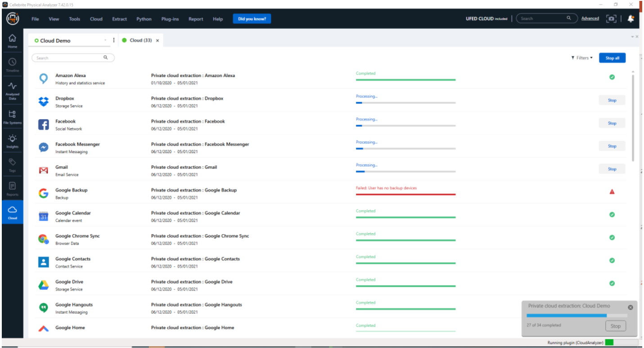Click the Amazon Alexa service icon

[x=43, y=79]
